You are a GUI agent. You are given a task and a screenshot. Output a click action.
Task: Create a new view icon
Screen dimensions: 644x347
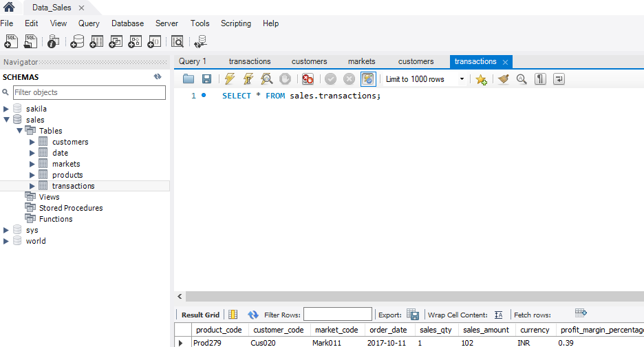pyautogui.click(x=116, y=41)
